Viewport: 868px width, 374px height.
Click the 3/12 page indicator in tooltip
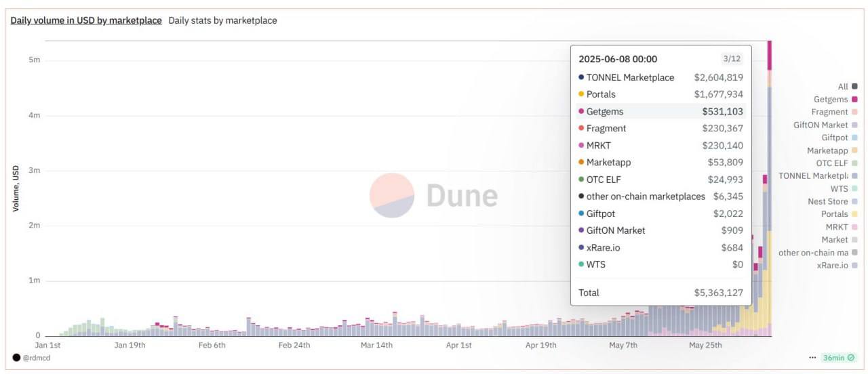[x=732, y=58]
